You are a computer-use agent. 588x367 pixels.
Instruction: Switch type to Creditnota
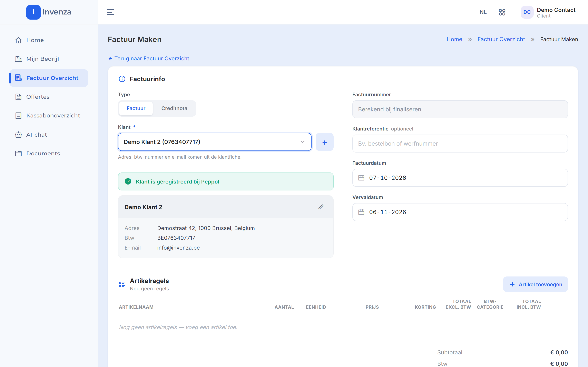click(x=174, y=108)
